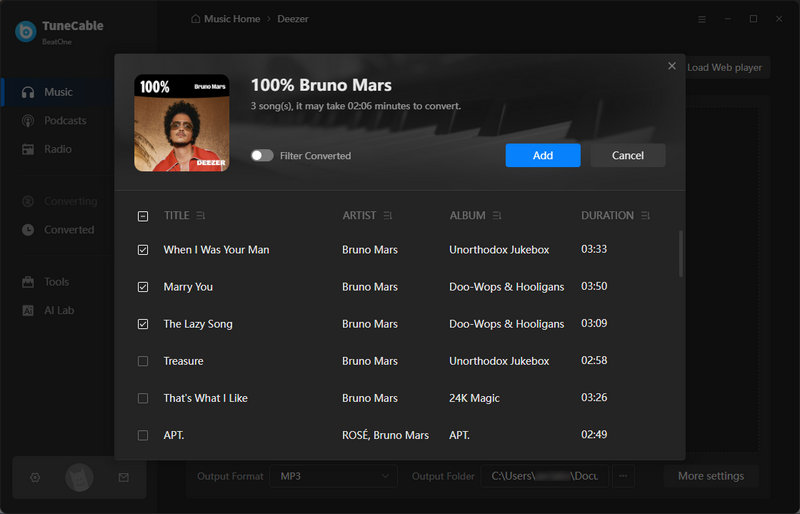The width and height of the screenshot is (800, 514).
Task: Open More settings
Action: pyautogui.click(x=711, y=476)
